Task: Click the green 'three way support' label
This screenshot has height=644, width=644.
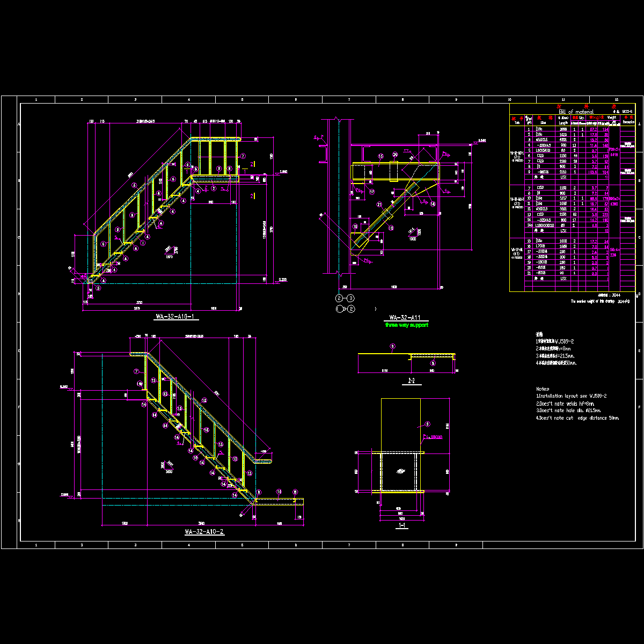Action: point(406,325)
